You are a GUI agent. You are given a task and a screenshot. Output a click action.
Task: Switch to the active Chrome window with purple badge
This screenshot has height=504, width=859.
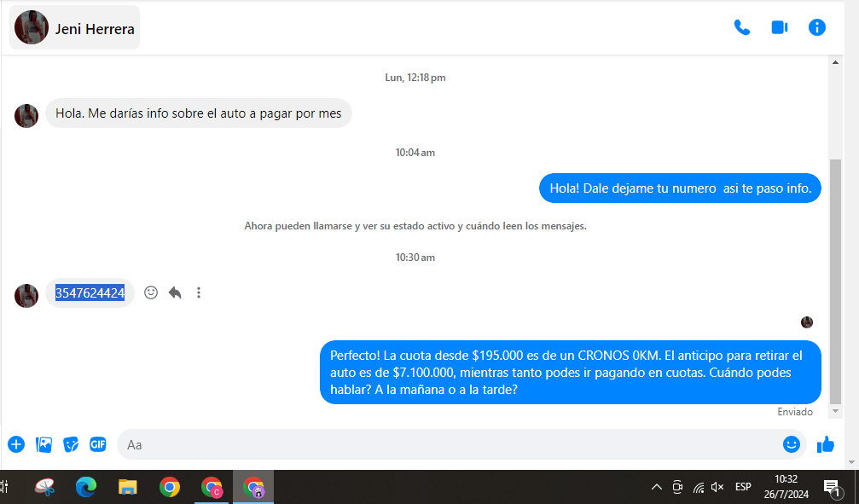click(253, 487)
